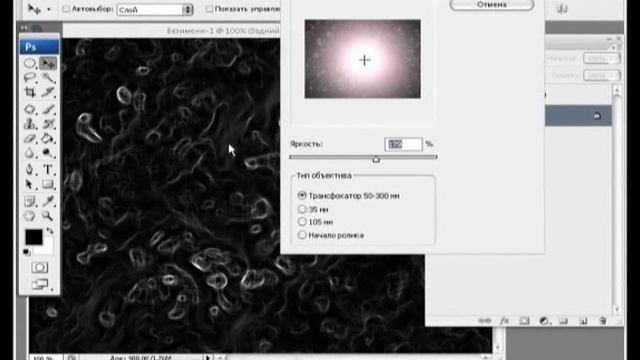This screenshot has width=640, height=360.
Task: Select the Brush tool
Action: tap(48, 109)
